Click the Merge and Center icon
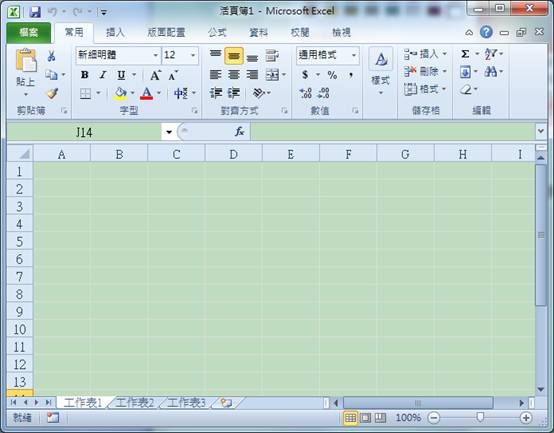This screenshot has width=554, height=433. point(272,75)
